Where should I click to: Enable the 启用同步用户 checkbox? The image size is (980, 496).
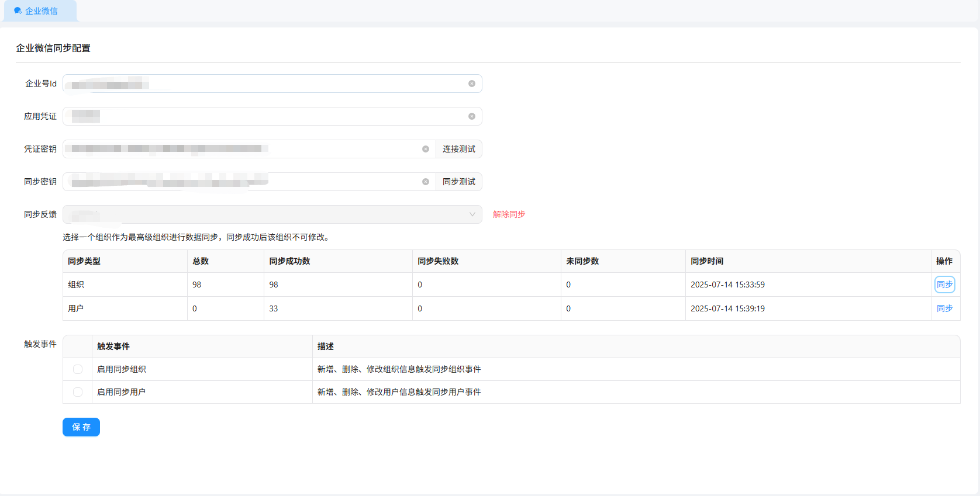[78, 392]
